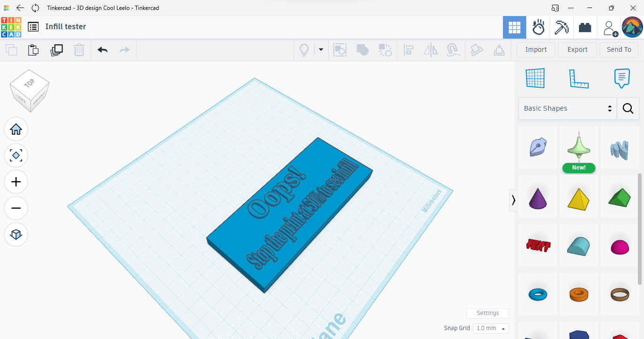Image resolution: width=644 pixels, height=339 pixels.
Task: Fit all shapes in view
Action: tap(16, 155)
